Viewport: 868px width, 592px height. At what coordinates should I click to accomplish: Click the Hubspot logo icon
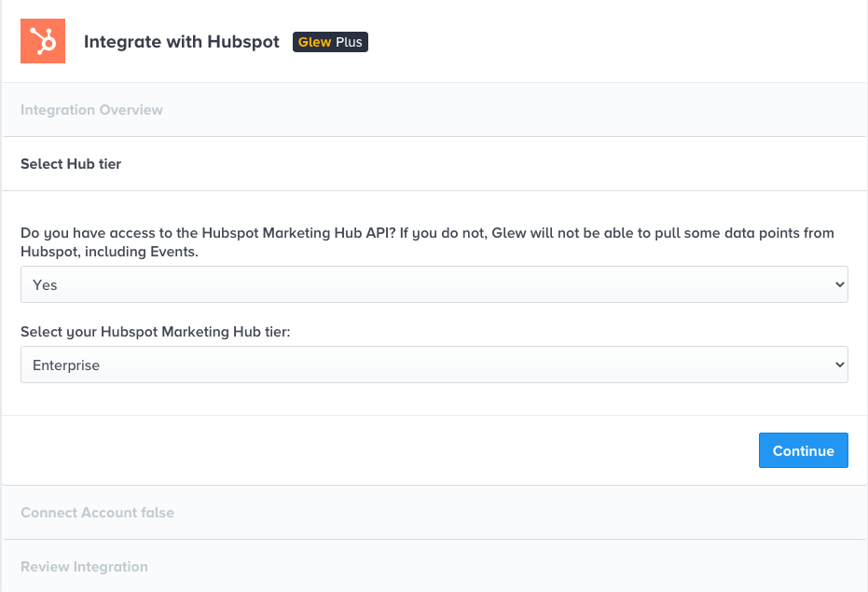[x=43, y=41]
